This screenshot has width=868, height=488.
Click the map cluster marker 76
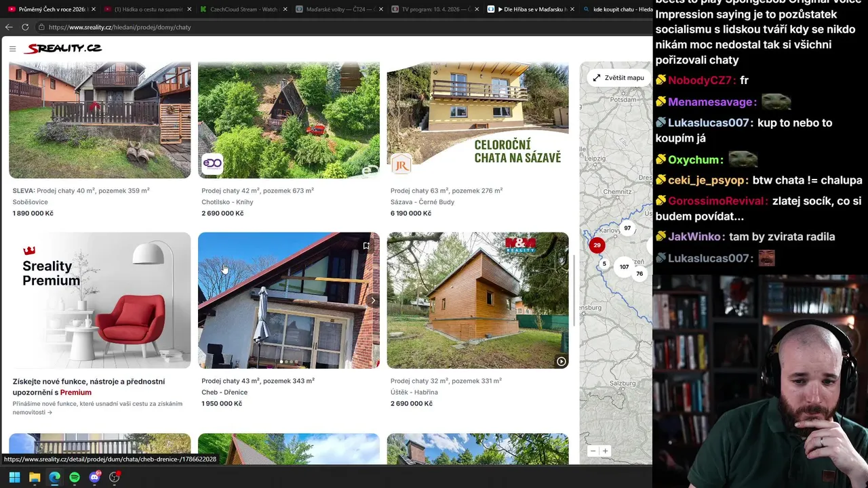point(639,274)
